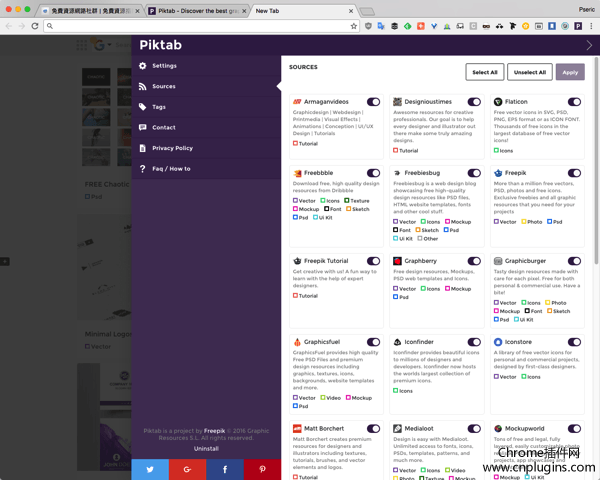This screenshot has width=600, height=480.
Task: Switch to the New Tab browser tab
Action: tap(302, 11)
